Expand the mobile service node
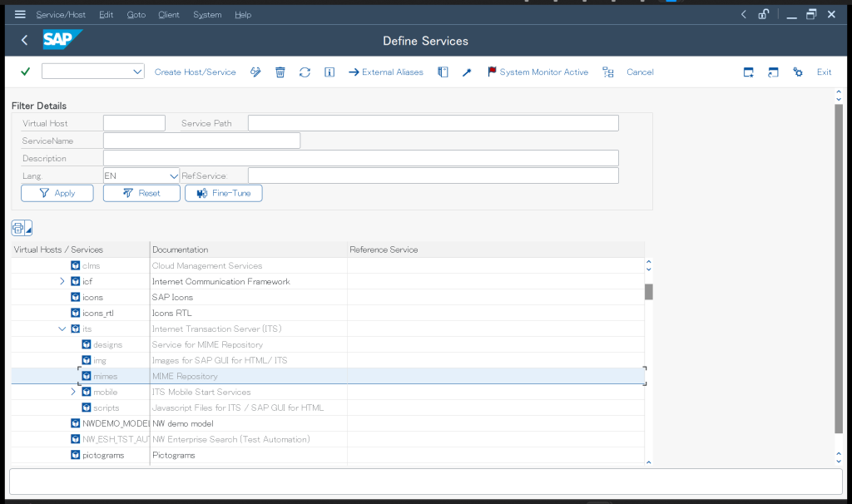This screenshot has width=852, height=504. [x=73, y=392]
